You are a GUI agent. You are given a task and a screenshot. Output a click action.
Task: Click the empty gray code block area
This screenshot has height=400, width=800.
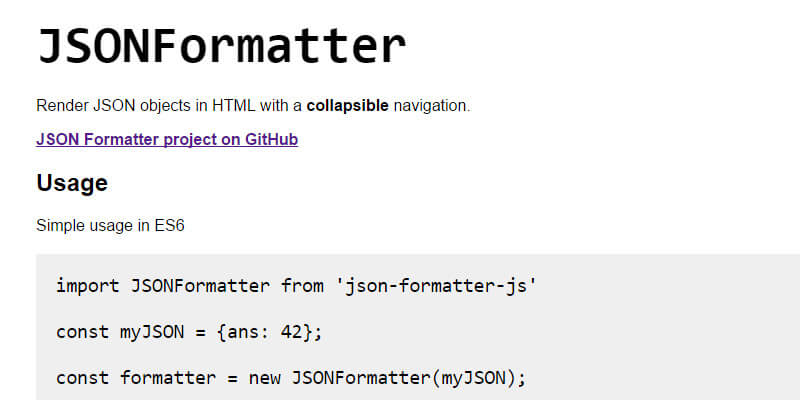(x=680, y=330)
